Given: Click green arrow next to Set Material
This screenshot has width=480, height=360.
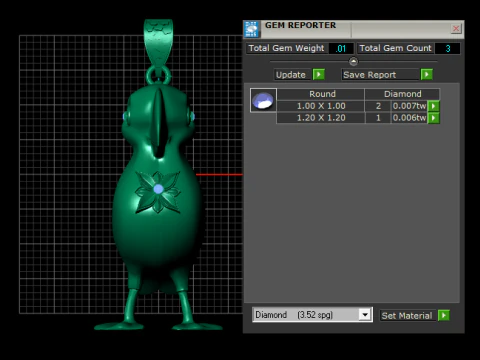Looking at the screenshot, I should tap(444, 315).
